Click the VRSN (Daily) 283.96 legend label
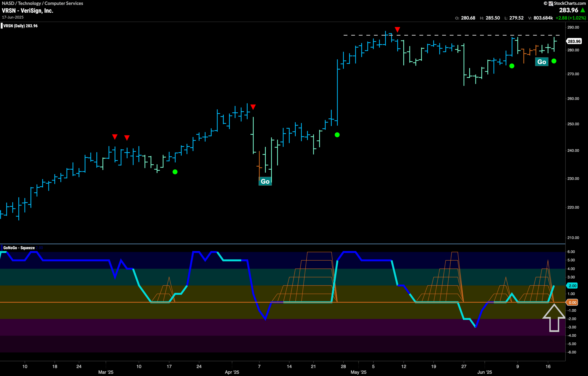Viewport: 588px width, 376px height. [x=20, y=26]
